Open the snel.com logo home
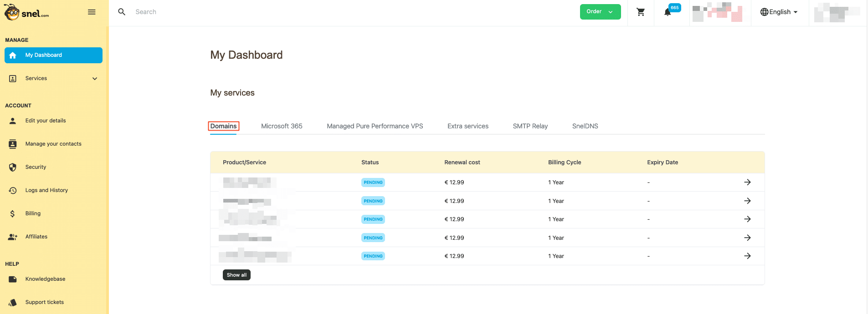 coord(26,13)
